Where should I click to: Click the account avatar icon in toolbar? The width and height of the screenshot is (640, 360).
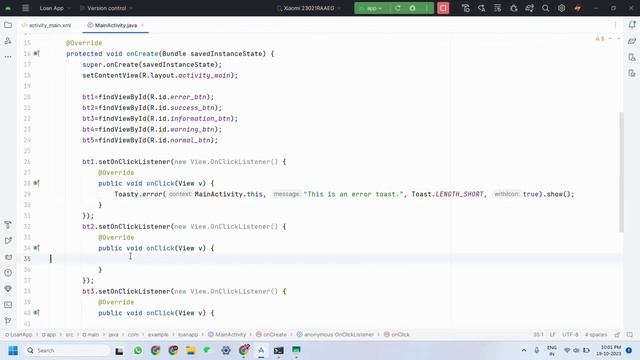click(x=578, y=8)
